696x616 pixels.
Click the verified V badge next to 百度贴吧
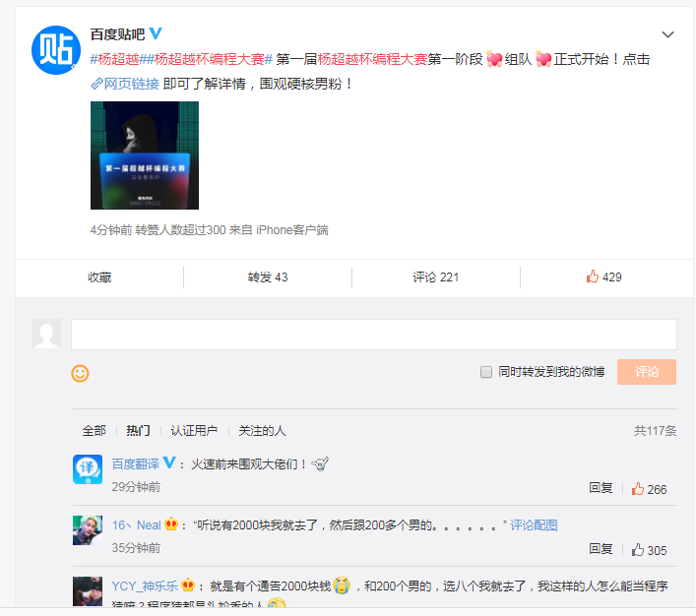click(x=156, y=33)
